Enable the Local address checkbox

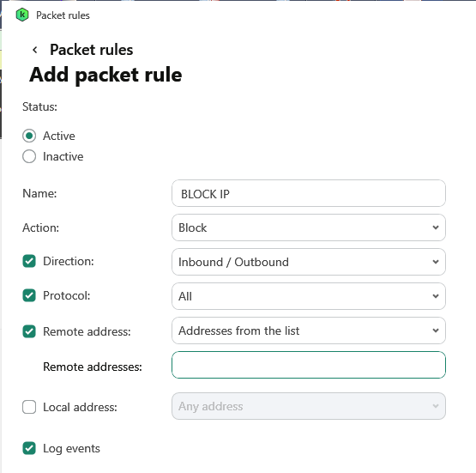coord(29,407)
